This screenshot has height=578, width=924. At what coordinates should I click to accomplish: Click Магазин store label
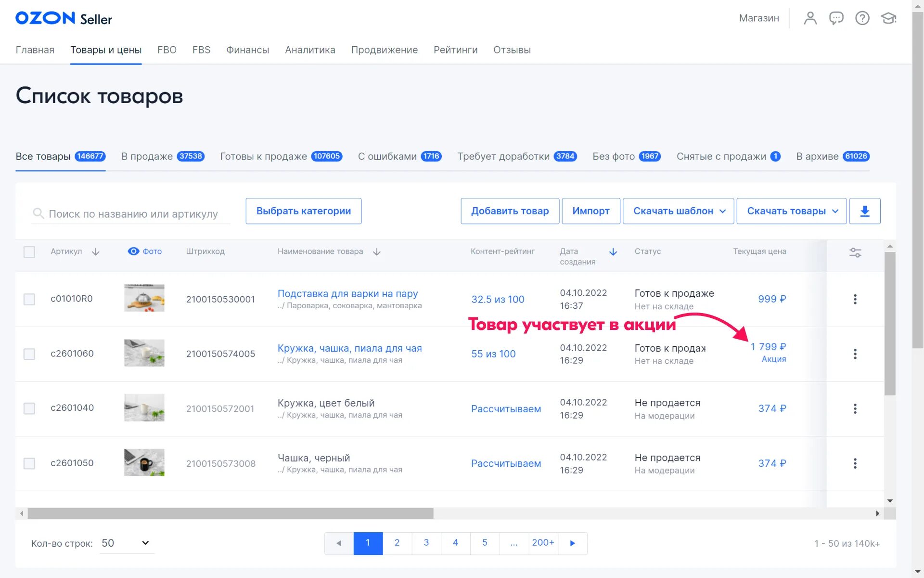759,18
